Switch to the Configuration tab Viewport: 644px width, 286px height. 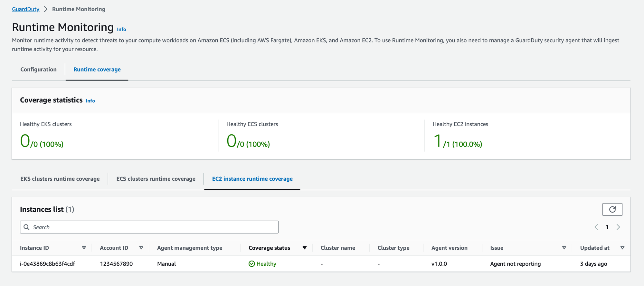click(38, 70)
